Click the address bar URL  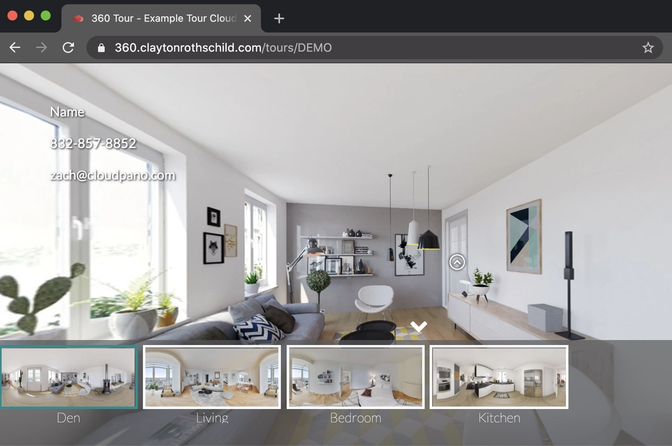point(223,48)
